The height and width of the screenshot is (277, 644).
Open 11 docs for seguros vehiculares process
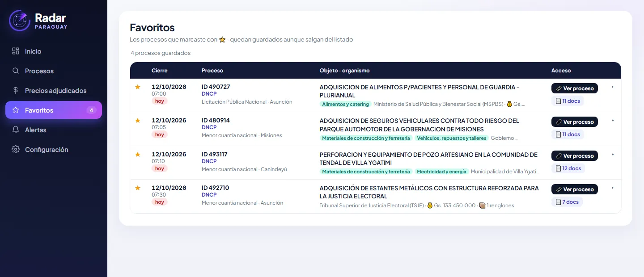point(568,134)
